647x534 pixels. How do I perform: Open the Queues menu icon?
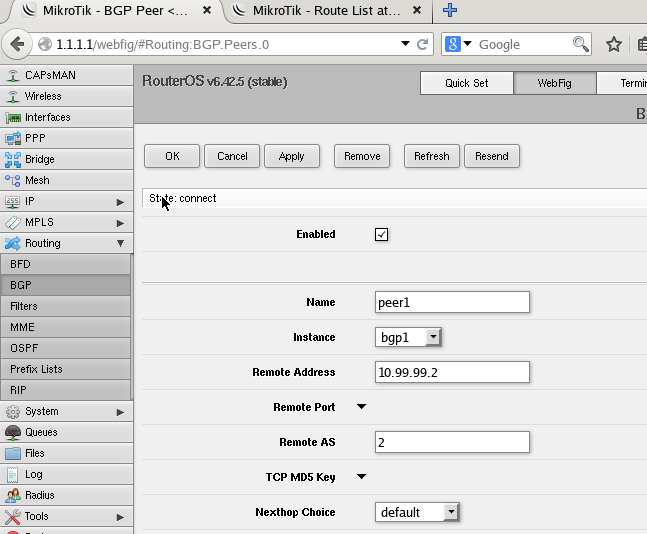tap(13, 432)
